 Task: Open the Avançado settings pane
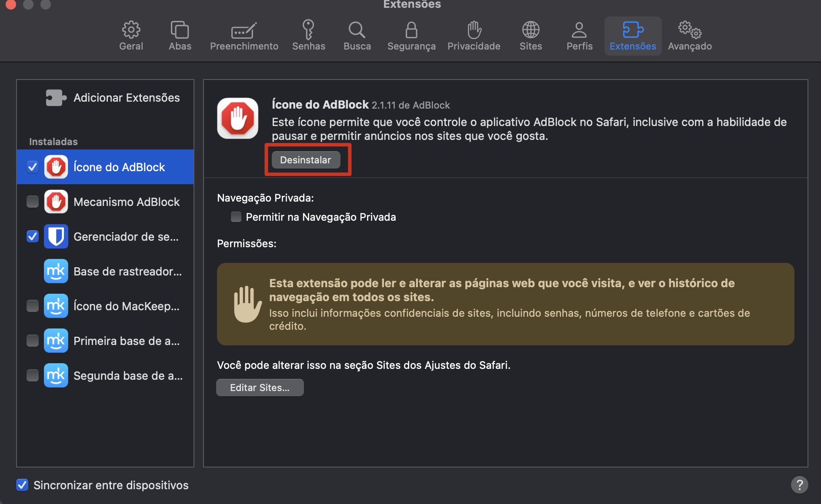click(689, 36)
